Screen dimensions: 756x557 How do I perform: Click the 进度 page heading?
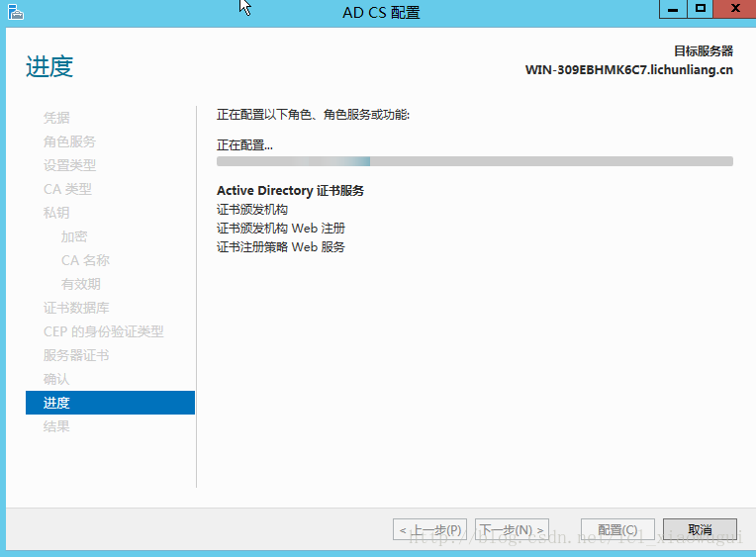click(x=49, y=66)
